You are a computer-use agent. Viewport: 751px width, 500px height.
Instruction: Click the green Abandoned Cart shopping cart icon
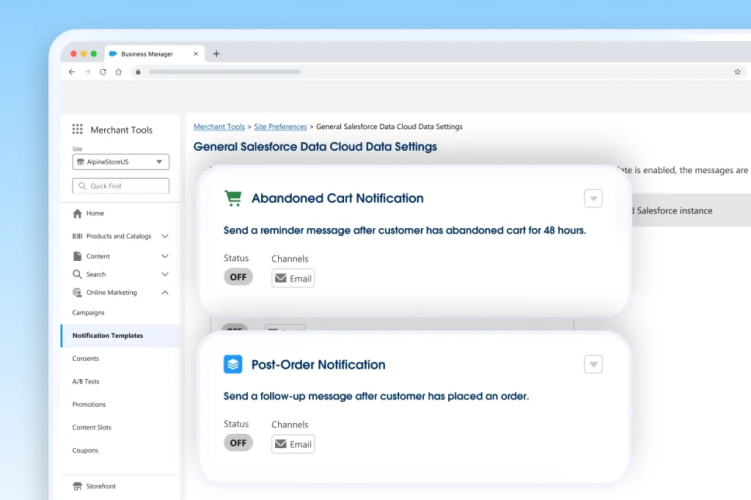pyautogui.click(x=233, y=198)
